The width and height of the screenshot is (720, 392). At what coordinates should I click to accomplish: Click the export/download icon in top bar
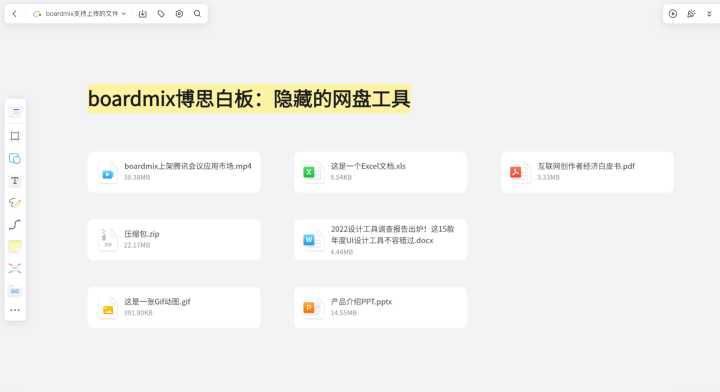click(142, 14)
